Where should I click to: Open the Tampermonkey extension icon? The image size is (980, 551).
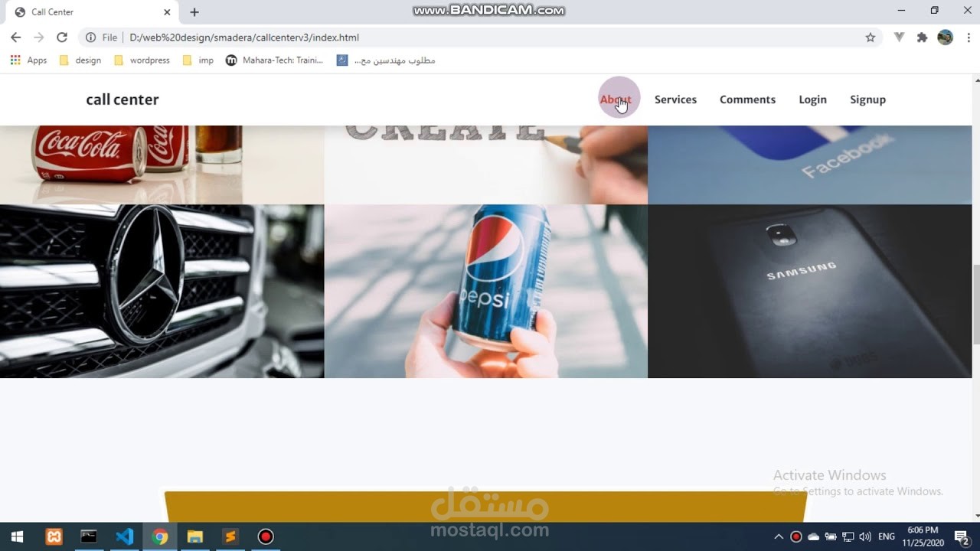(922, 37)
